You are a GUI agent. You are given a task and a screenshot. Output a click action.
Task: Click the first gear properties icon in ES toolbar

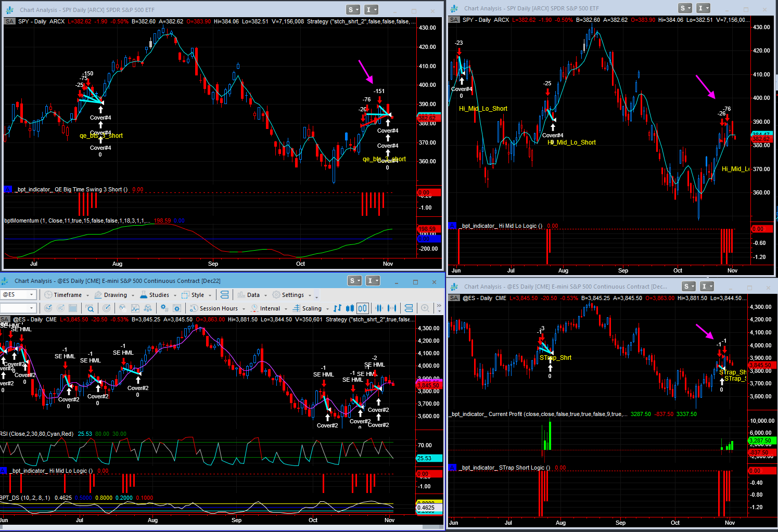[164, 308]
